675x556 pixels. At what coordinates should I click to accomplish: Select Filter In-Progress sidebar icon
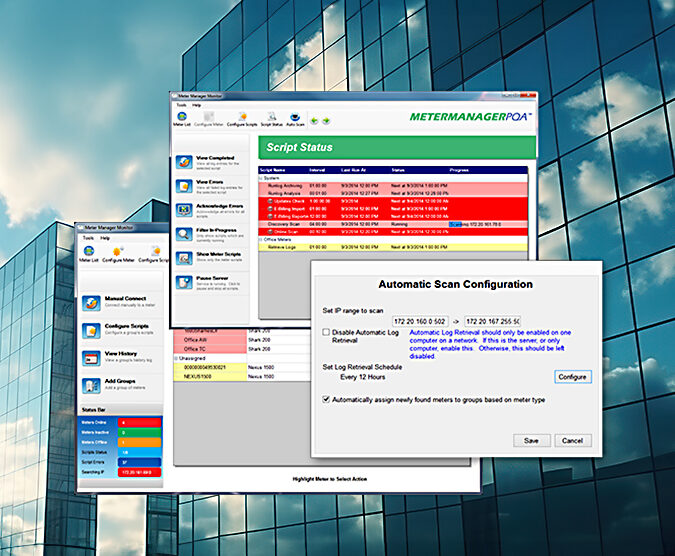point(184,235)
